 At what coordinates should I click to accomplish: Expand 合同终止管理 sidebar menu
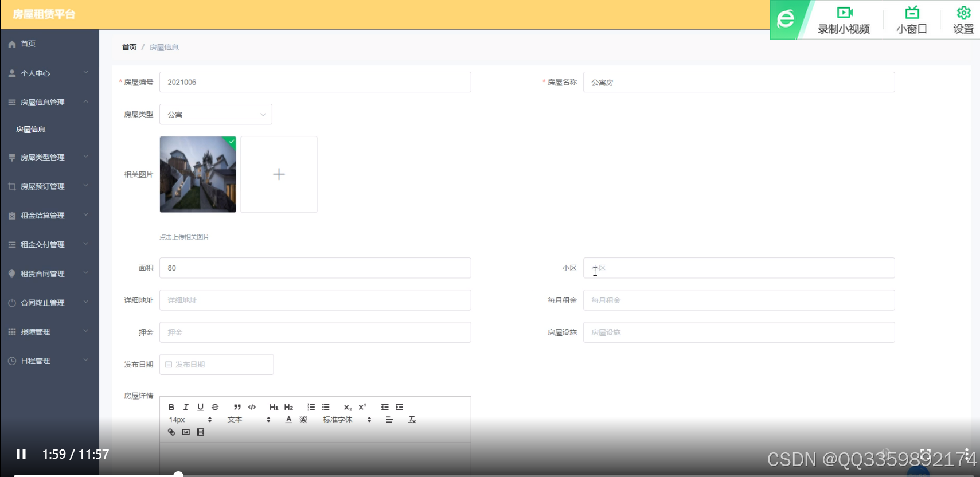click(x=49, y=303)
